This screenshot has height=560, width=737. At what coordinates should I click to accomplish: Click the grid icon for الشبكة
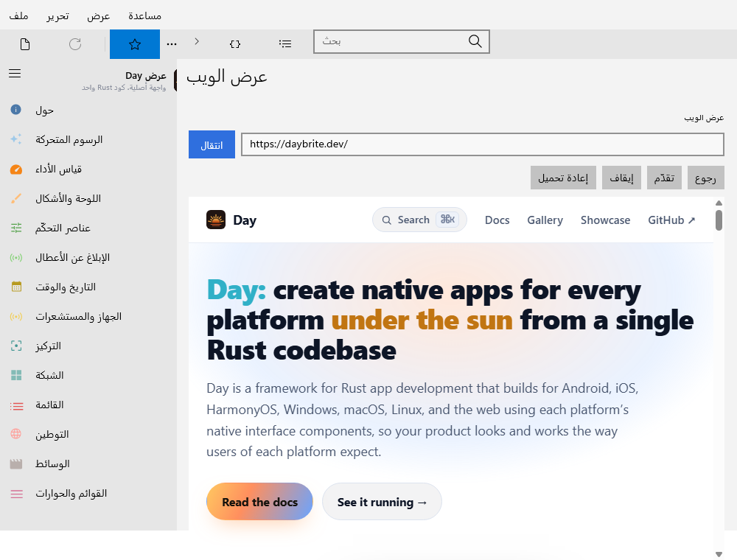click(x=16, y=375)
